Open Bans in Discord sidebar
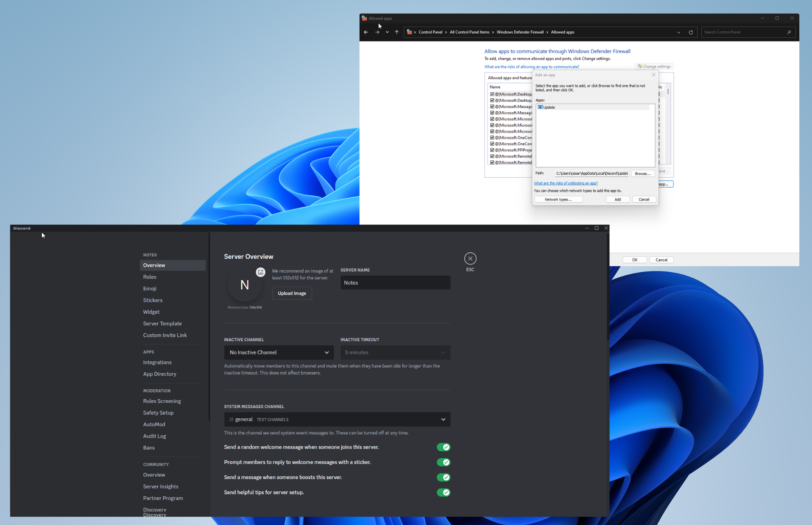 tap(173, 448)
